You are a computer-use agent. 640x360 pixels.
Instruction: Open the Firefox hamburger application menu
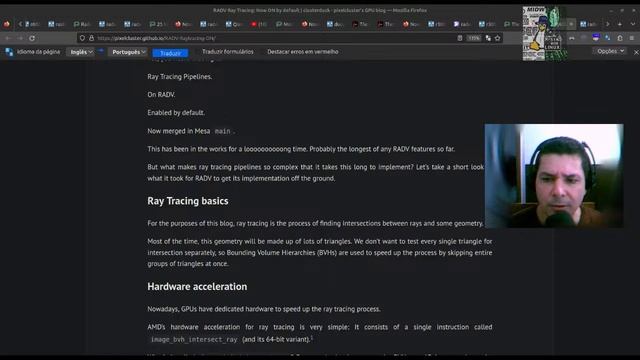632,38
